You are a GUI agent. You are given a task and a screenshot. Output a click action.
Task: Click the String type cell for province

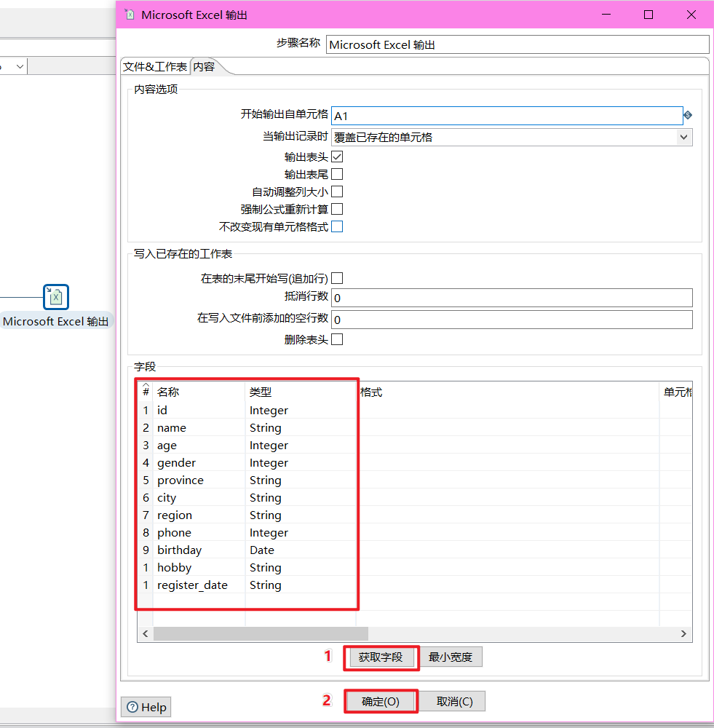click(x=301, y=480)
